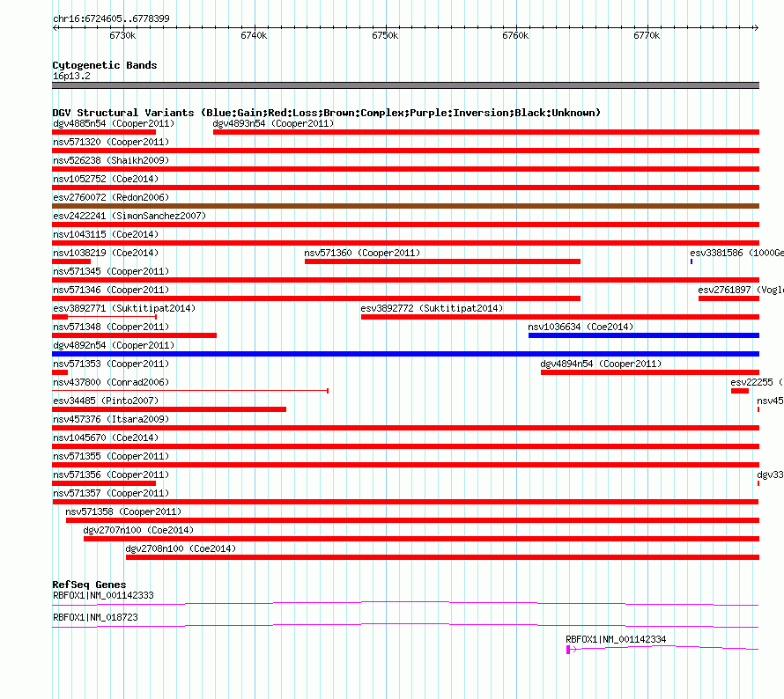Image resolution: width=784 pixels, height=699 pixels.
Task: Click nsv457376 (Itsara2009) label
Action: [111, 419]
